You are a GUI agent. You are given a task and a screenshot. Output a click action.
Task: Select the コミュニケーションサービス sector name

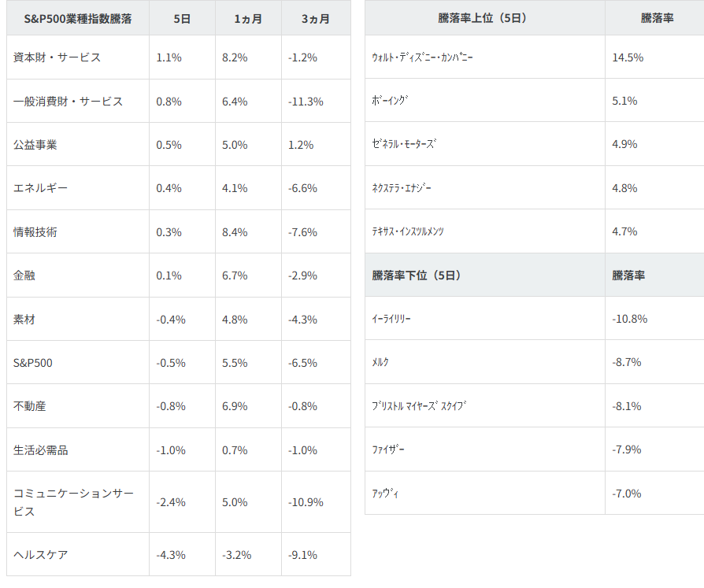[74, 501]
